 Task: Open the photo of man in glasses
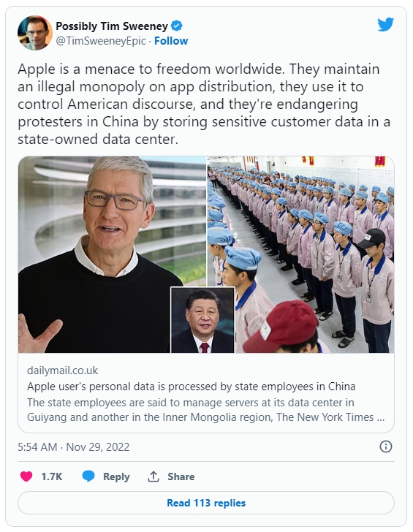113,254
